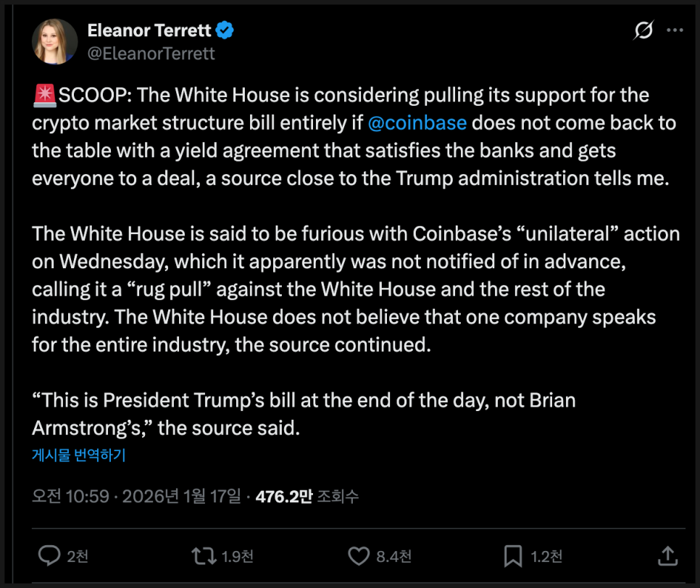Click the 476.2만 조회수 view count
The width and height of the screenshot is (700, 588).
307,497
